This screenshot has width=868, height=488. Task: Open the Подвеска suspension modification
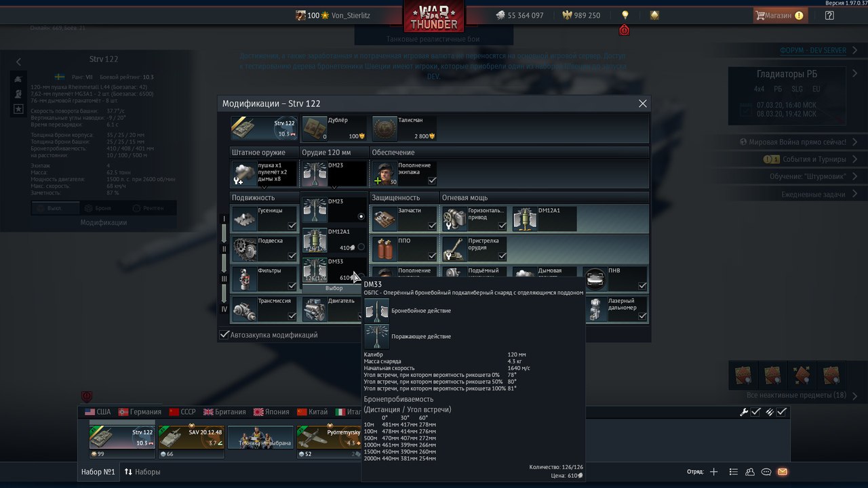pos(264,249)
